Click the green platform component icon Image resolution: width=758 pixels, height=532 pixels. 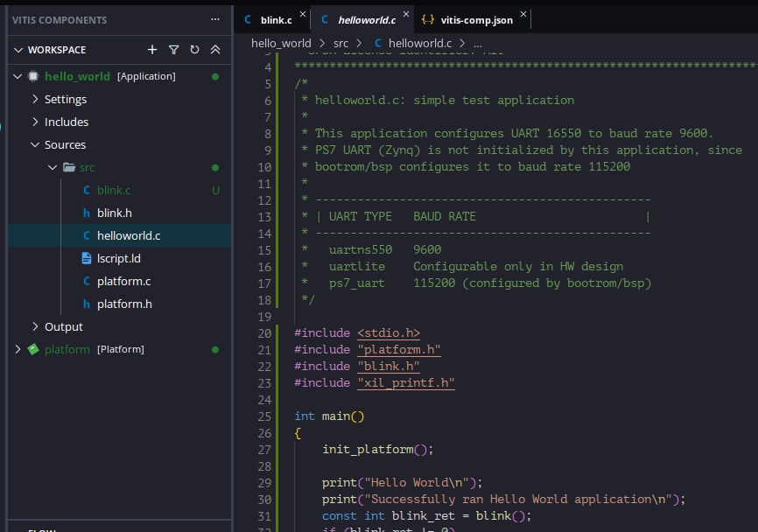click(x=34, y=349)
